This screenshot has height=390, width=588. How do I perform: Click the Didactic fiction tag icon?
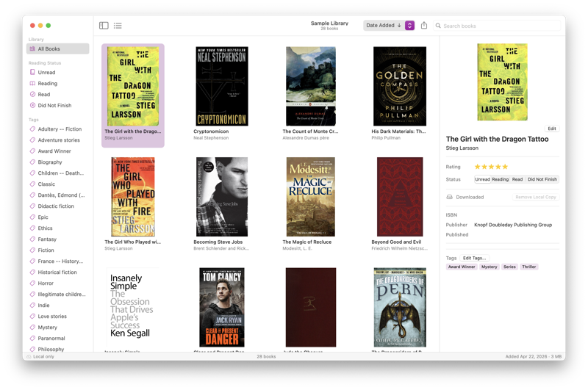tap(32, 206)
